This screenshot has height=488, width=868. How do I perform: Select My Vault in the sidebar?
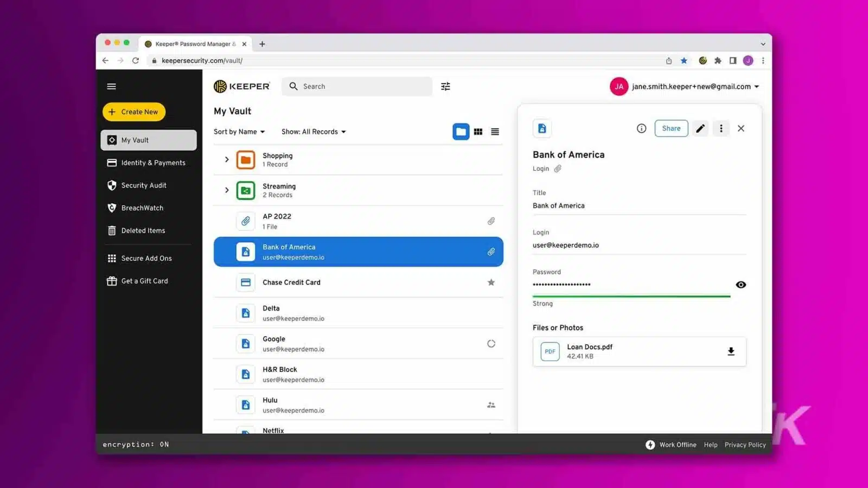coord(149,140)
